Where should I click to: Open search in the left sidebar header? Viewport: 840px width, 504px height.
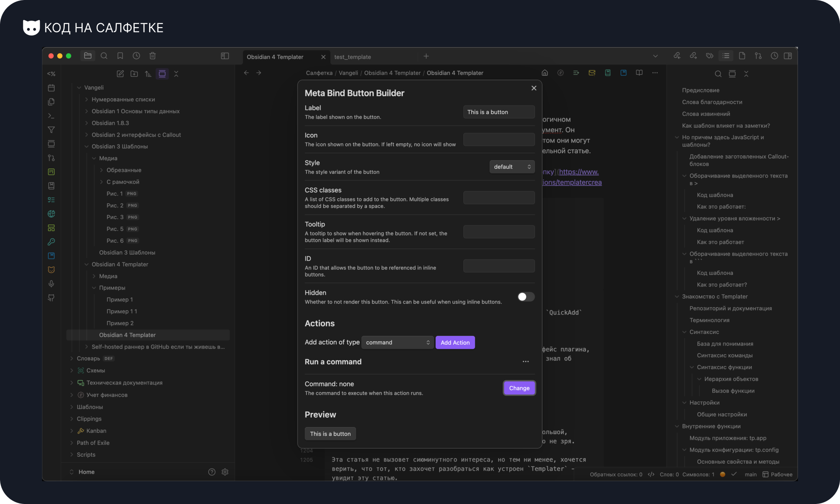[104, 56]
